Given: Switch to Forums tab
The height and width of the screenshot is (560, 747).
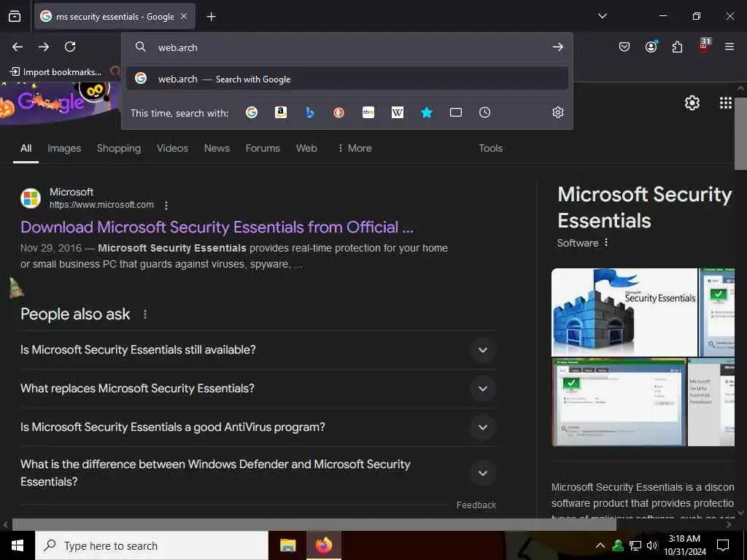Looking at the screenshot, I should point(263,148).
